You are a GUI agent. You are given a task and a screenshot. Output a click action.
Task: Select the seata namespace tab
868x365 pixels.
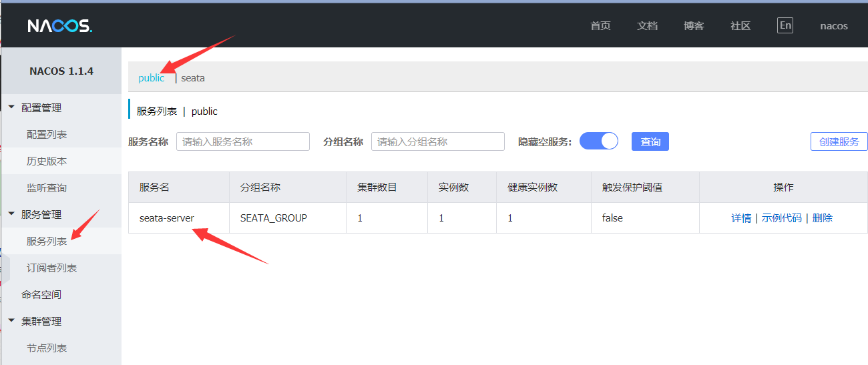point(193,77)
